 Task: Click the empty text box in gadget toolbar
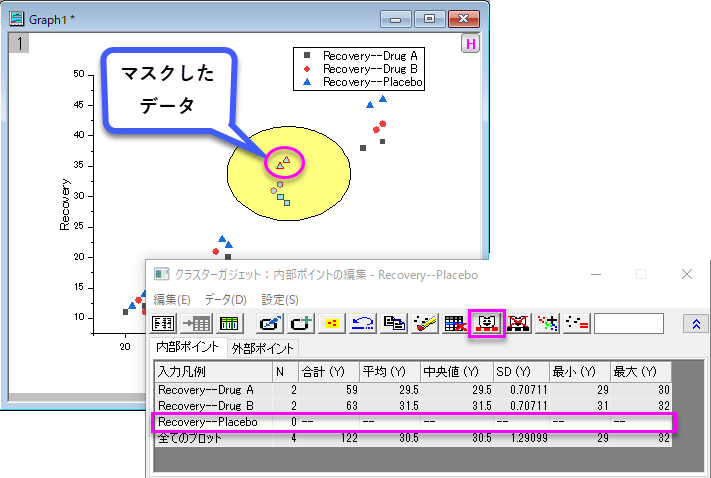click(629, 323)
